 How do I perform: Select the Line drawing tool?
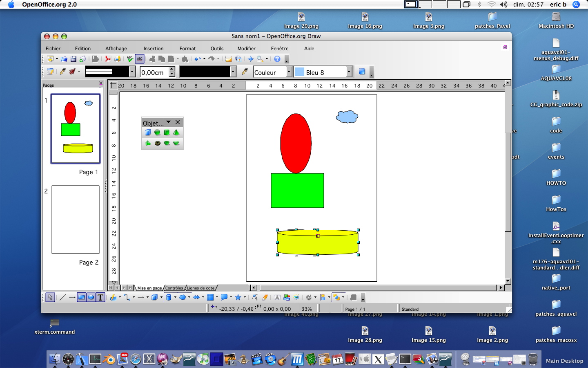[x=62, y=297]
